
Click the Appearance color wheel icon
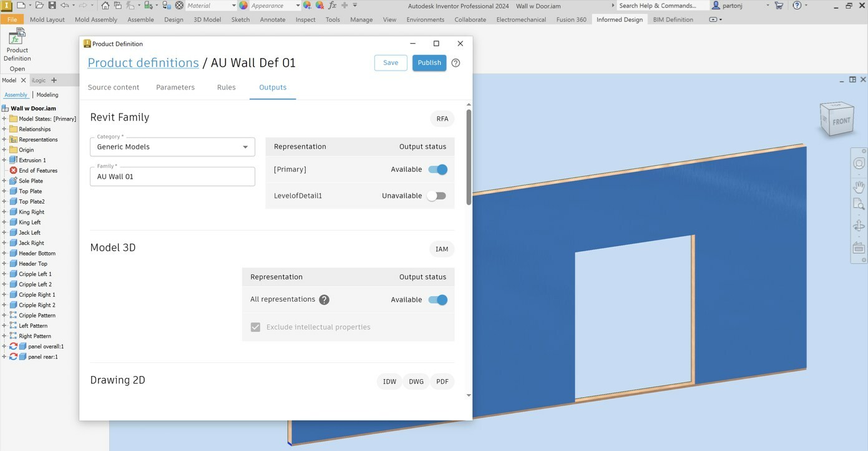click(x=243, y=5)
